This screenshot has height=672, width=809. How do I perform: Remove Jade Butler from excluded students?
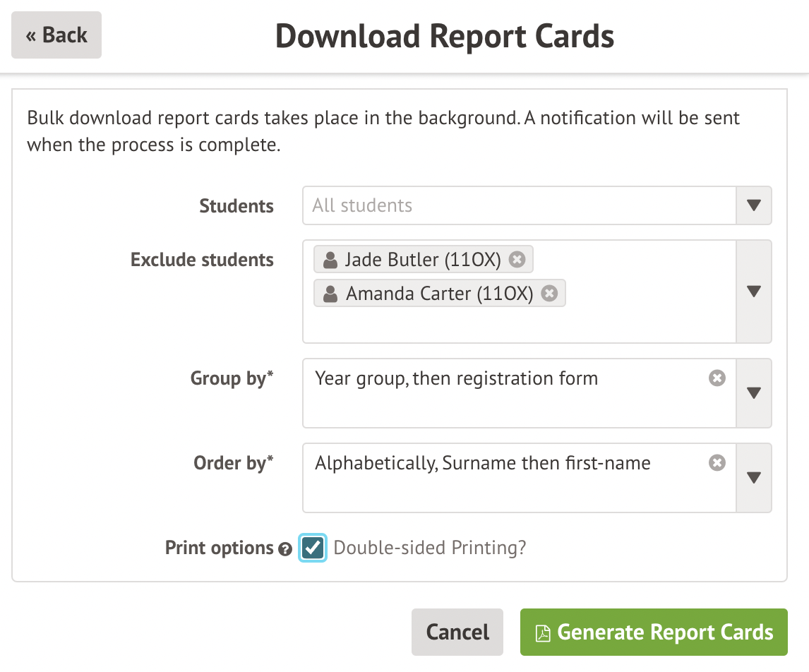click(517, 259)
